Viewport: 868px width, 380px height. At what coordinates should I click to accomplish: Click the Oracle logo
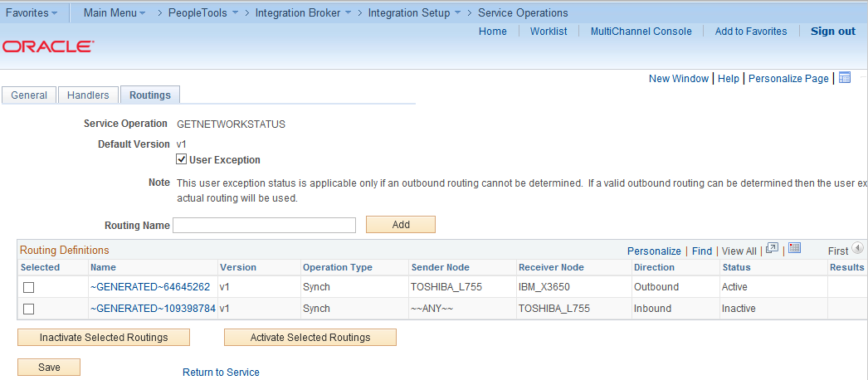48,47
